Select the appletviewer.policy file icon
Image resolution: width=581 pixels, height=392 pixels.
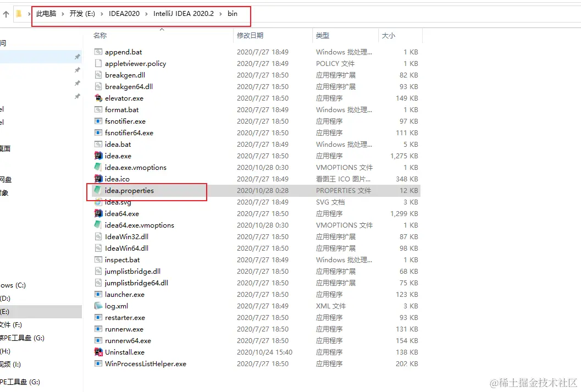tap(98, 63)
